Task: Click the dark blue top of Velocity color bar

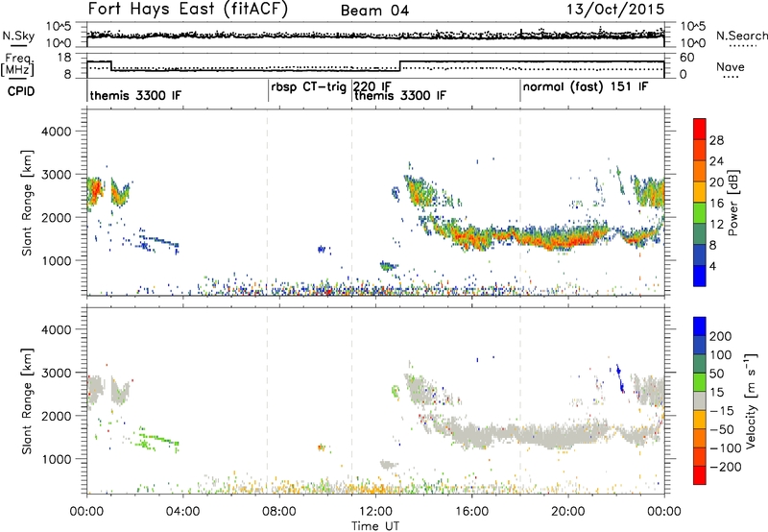Action: tap(700, 326)
